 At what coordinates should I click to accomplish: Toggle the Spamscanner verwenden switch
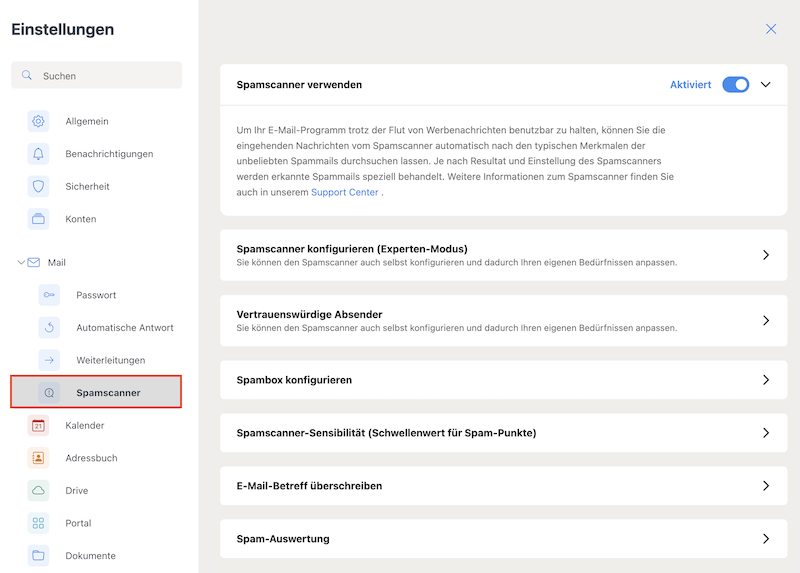click(736, 85)
